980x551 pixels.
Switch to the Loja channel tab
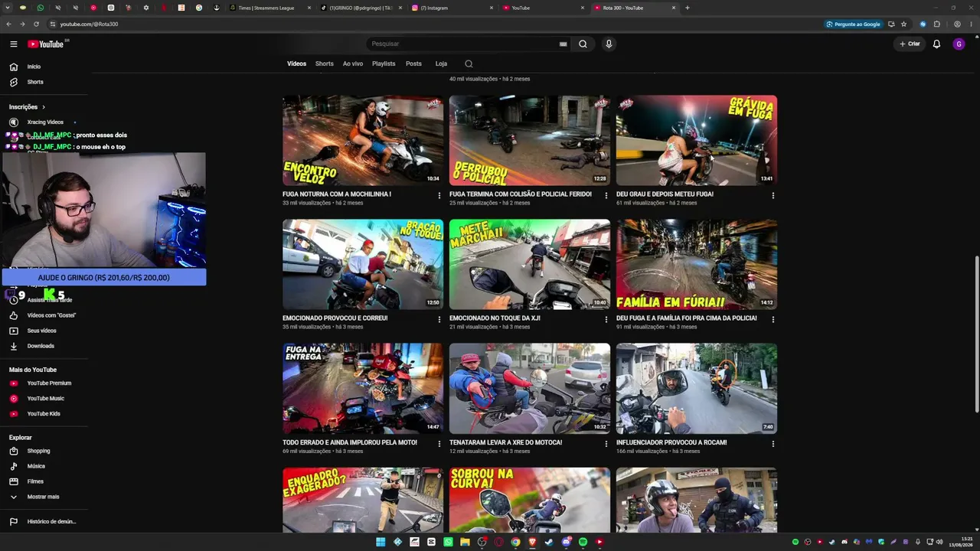point(441,64)
